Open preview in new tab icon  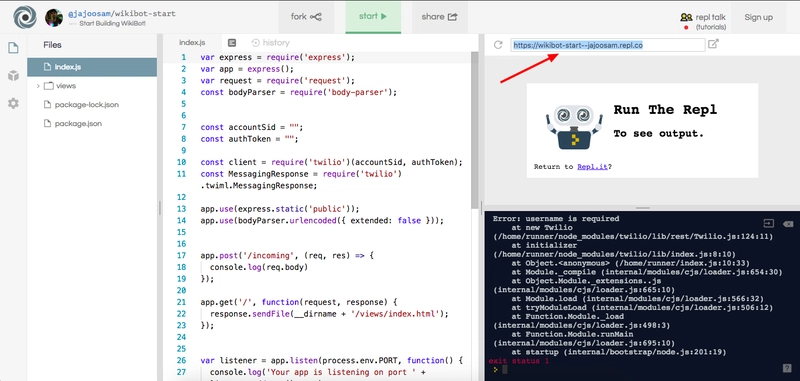[713, 44]
